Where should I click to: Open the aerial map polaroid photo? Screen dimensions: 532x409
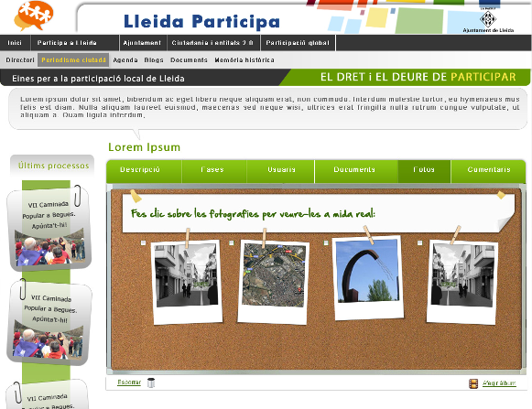point(274,282)
